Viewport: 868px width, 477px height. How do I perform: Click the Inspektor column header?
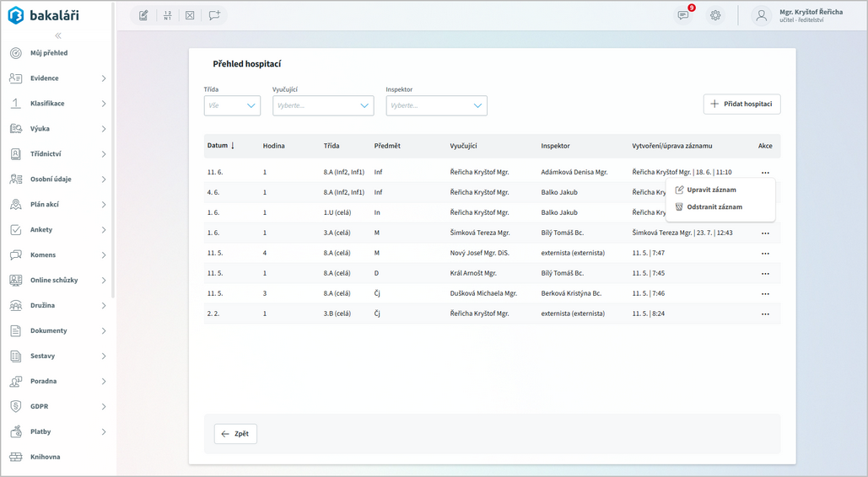555,146
